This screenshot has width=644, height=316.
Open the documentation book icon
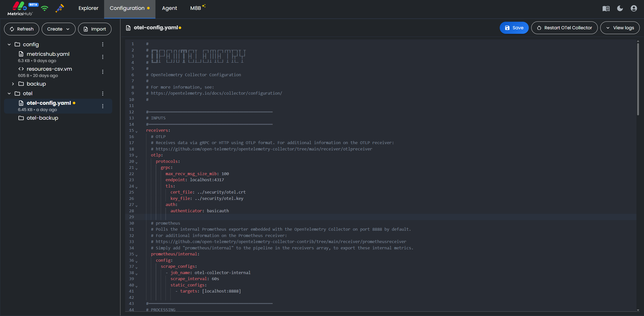tap(606, 8)
